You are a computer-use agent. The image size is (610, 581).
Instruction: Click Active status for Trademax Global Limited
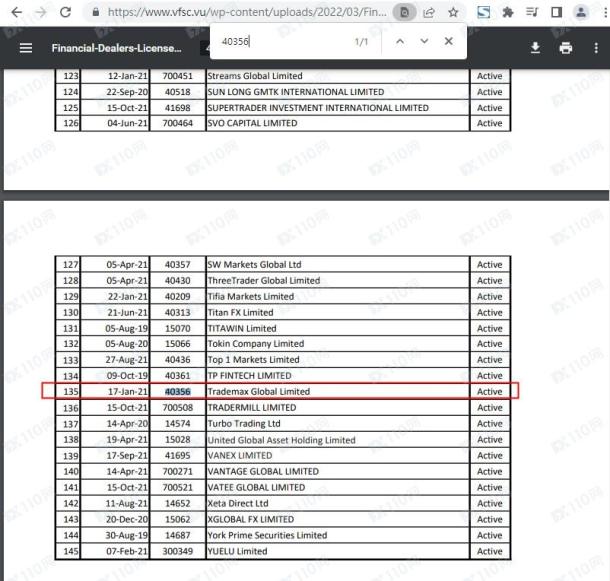coord(489,391)
